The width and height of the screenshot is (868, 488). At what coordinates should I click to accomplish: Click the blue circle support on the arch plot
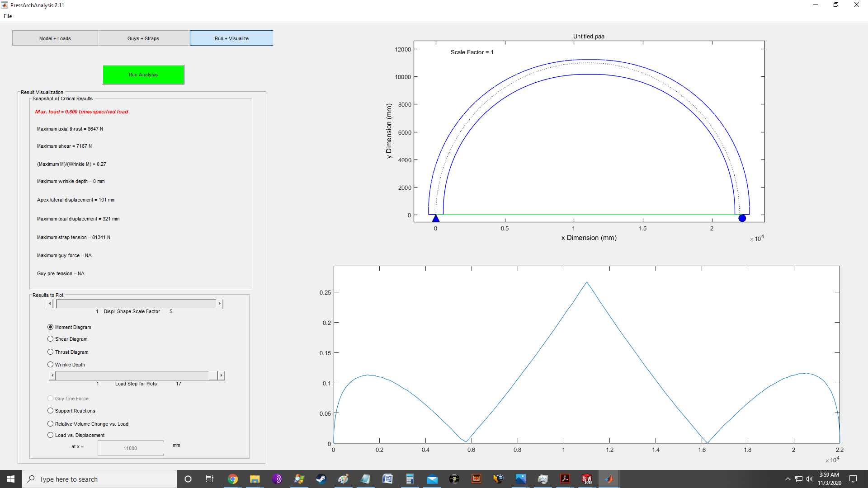pos(742,218)
